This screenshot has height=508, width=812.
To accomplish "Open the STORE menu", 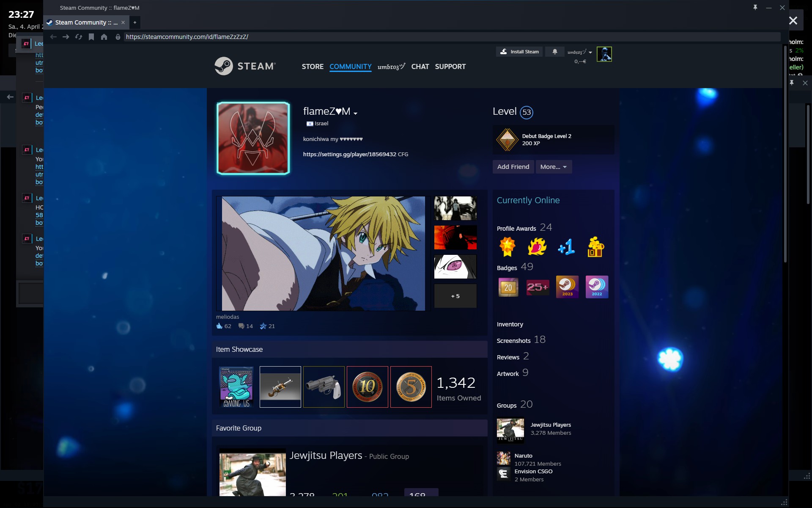I will [x=313, y=66].
